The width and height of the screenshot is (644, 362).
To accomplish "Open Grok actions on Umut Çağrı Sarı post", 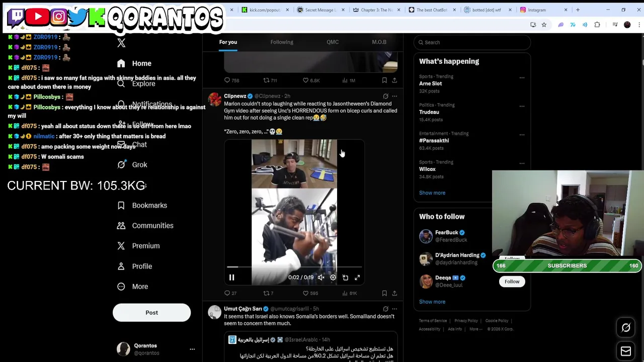I will click(385, 309).
